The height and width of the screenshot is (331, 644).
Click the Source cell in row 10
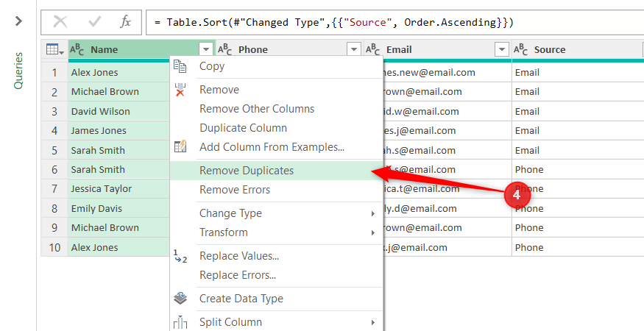coord(578,248)
